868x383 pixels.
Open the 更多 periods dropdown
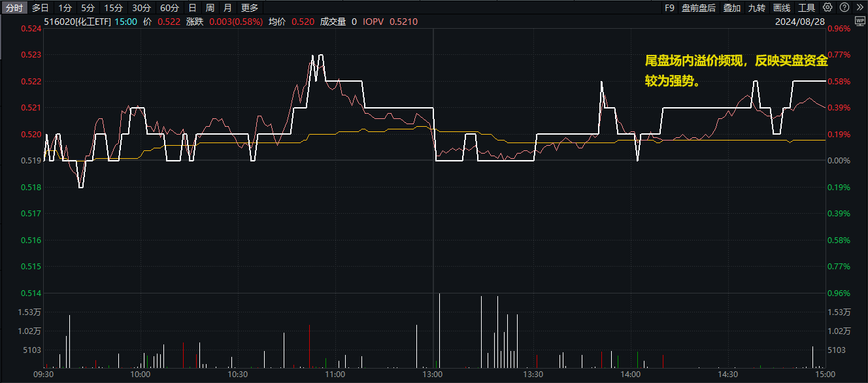pyautogui.click(x=250, y=8)
